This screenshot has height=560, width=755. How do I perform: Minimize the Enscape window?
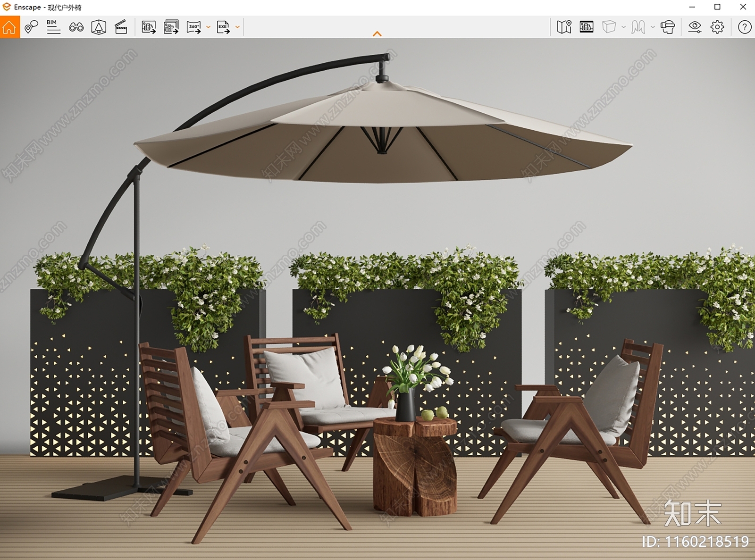pyautogui.click(x=692, y=7)
